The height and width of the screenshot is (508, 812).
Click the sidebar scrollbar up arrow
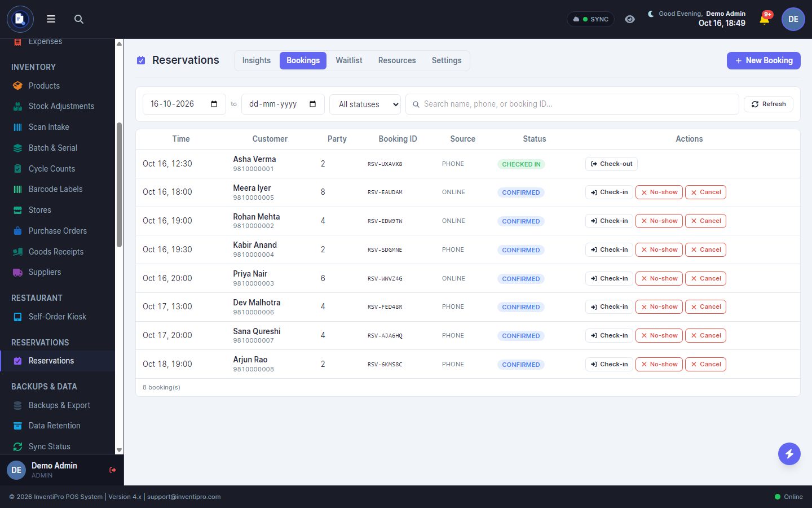click(119, 43)
